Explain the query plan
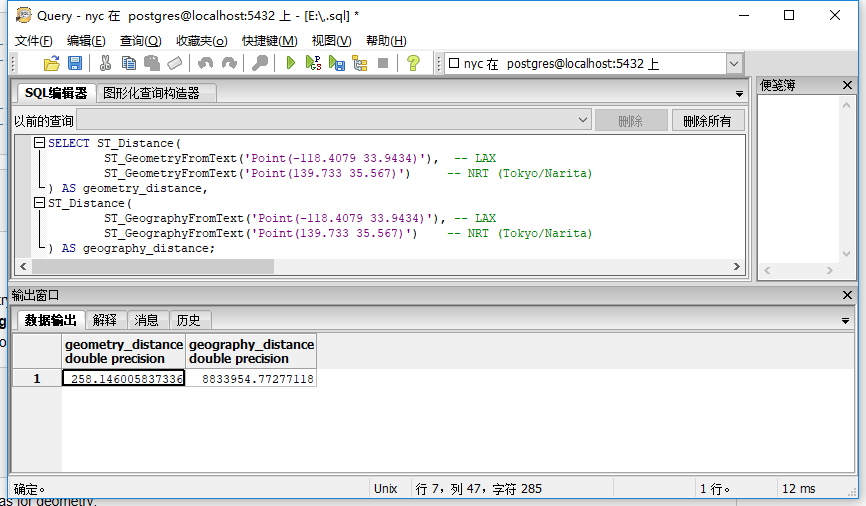 click(360, 64)
